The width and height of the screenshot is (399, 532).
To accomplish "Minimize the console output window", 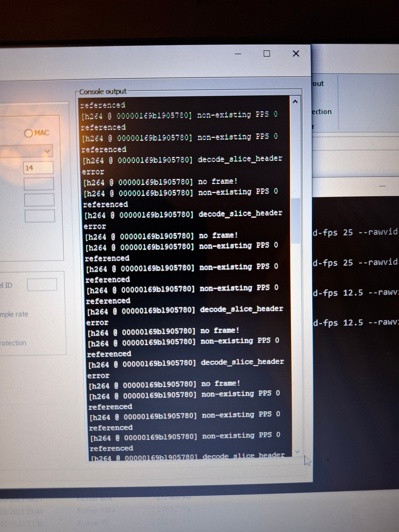I will (238, 54).
